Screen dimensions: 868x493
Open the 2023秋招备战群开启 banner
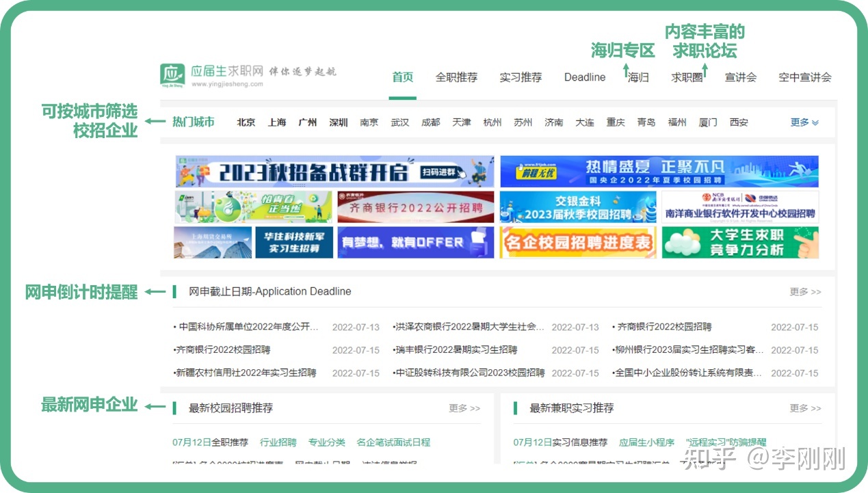334,172
